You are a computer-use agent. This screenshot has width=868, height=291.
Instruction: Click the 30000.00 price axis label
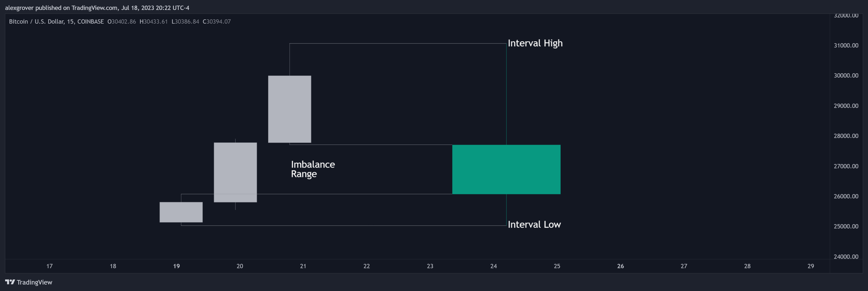point(846,75)
